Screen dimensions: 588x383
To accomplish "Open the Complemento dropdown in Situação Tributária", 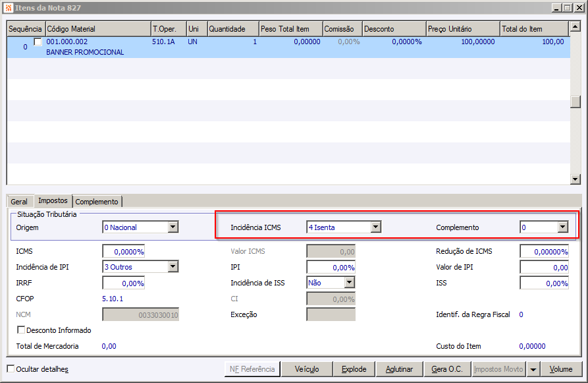I will [562, 227].
